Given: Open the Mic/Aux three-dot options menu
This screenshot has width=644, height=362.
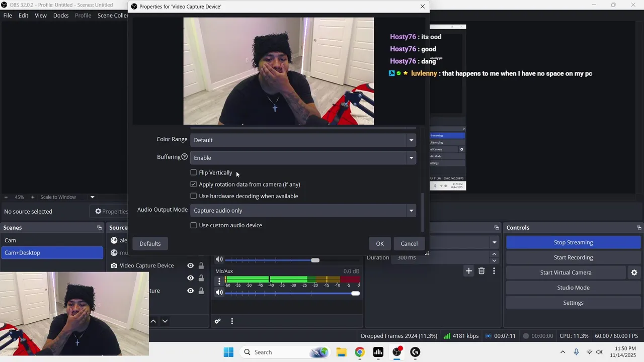Looking at the screenshot, I should [x=219, y=281].
